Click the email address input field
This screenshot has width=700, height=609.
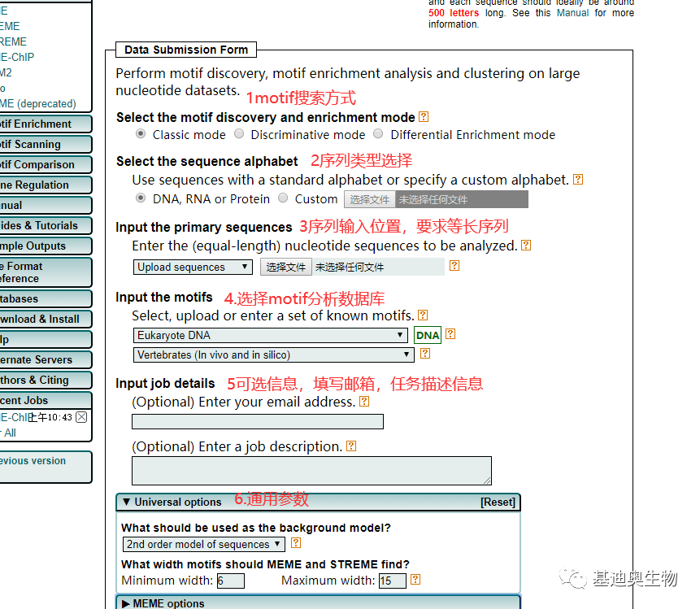(x=258, y=421)
